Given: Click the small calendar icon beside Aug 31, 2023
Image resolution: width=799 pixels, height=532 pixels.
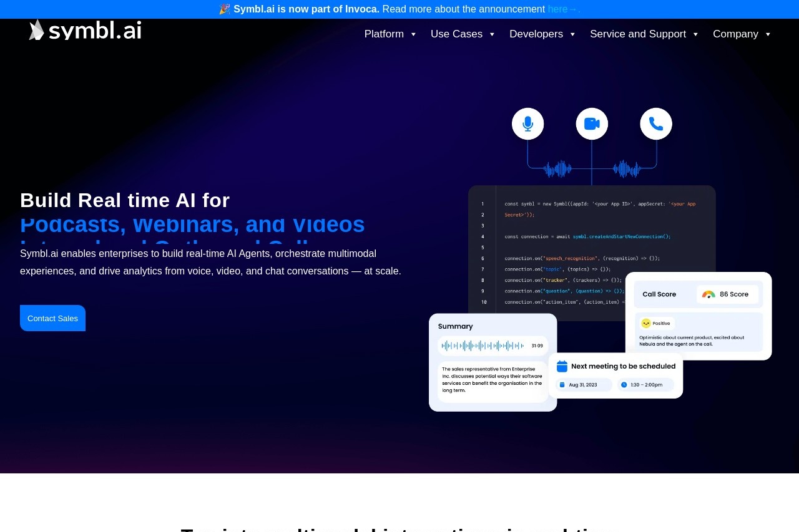Looking at the screenshot, I should (562, 385).
